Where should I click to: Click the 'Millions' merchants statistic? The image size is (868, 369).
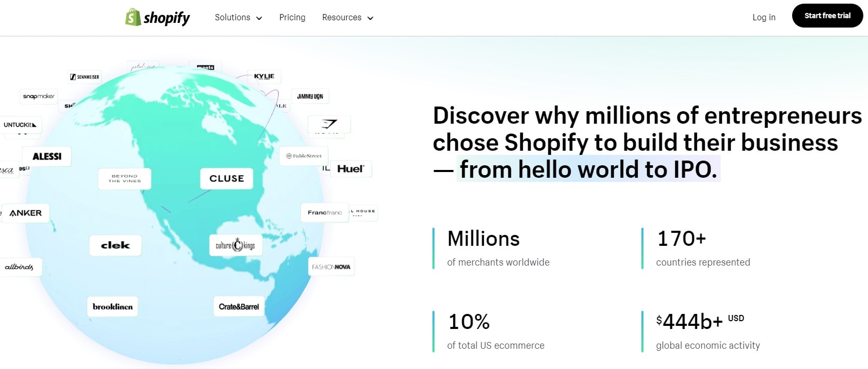483,239
